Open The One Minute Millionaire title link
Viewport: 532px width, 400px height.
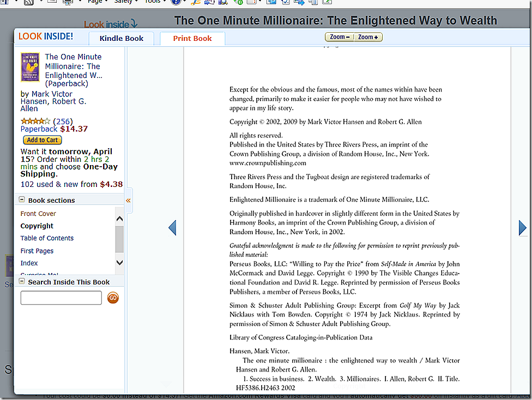(73, 70)
